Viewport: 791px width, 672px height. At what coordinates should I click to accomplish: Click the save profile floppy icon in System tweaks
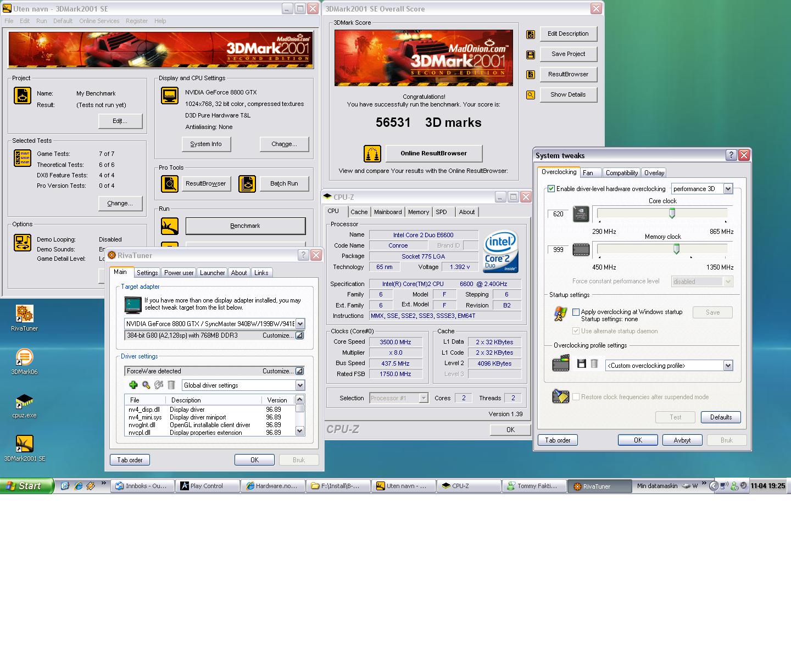click(582, 363)
